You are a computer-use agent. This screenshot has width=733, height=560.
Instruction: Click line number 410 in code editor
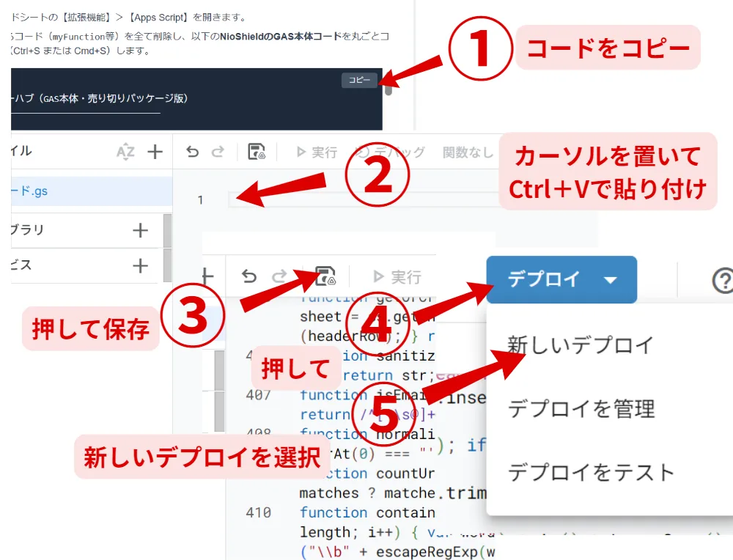click(259, 513)
